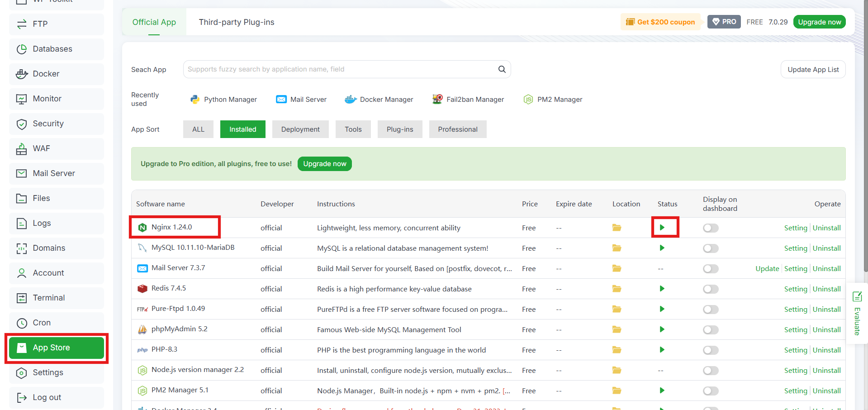Click the App Store bag icon
This screenshot has height=410, width=868.
pyautogui.click(x=21, y=348)
